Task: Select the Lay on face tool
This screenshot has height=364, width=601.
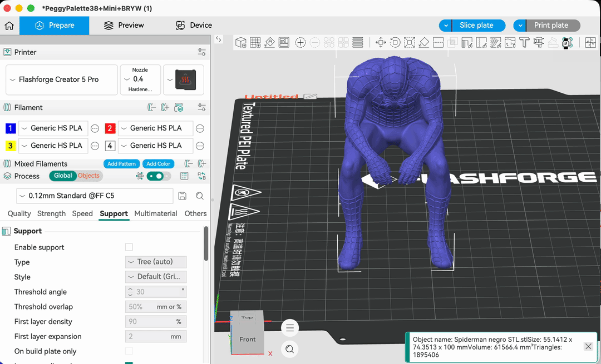Action: pyautogui.click(x=424, y=42)
